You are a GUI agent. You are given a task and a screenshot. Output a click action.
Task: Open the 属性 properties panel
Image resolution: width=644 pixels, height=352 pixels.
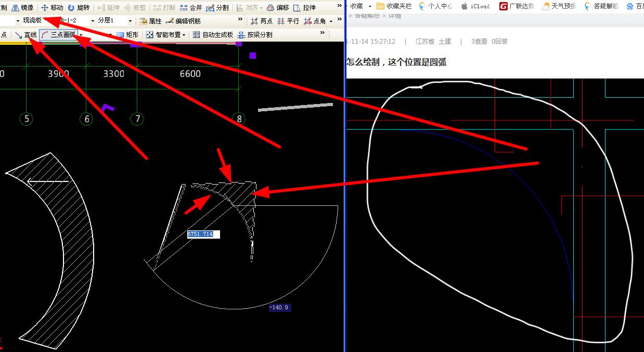tap(150, 21)
